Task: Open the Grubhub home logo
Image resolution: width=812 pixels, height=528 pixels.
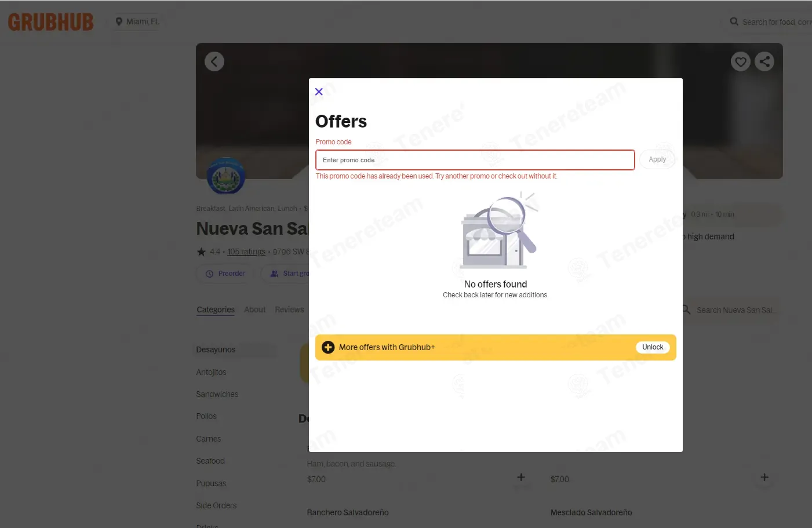Action: [x=50, y=22]
